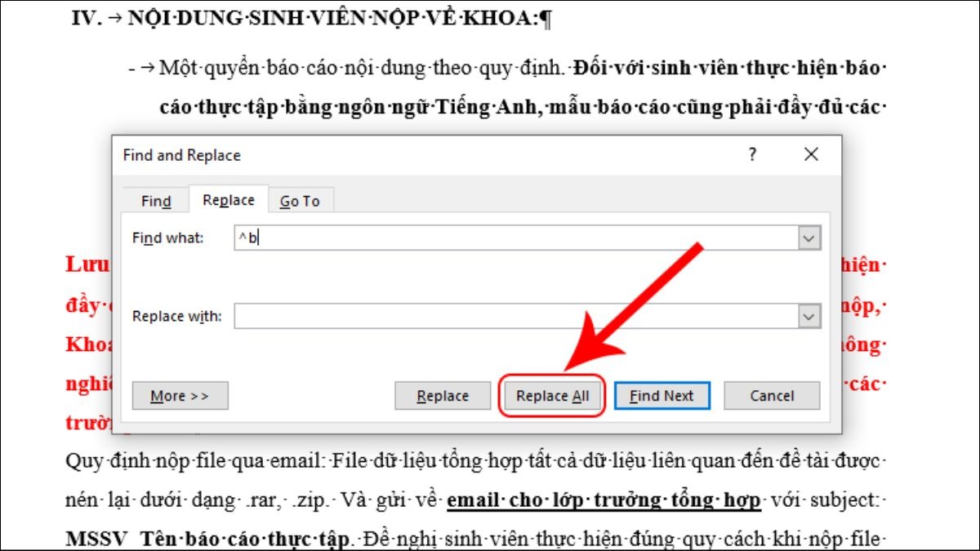
Task: Click the Replace button
Action: pos(443,396)
